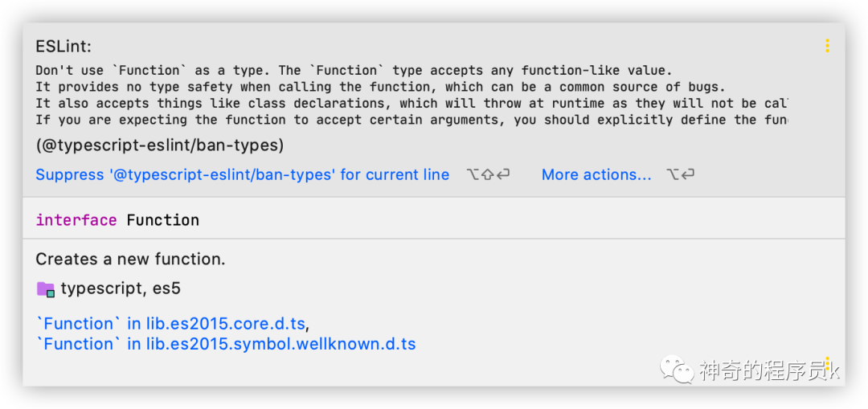Click the Option-Return shortcut hint beside More actions
This screenshot has height=409, width=868.
point(681,175)
